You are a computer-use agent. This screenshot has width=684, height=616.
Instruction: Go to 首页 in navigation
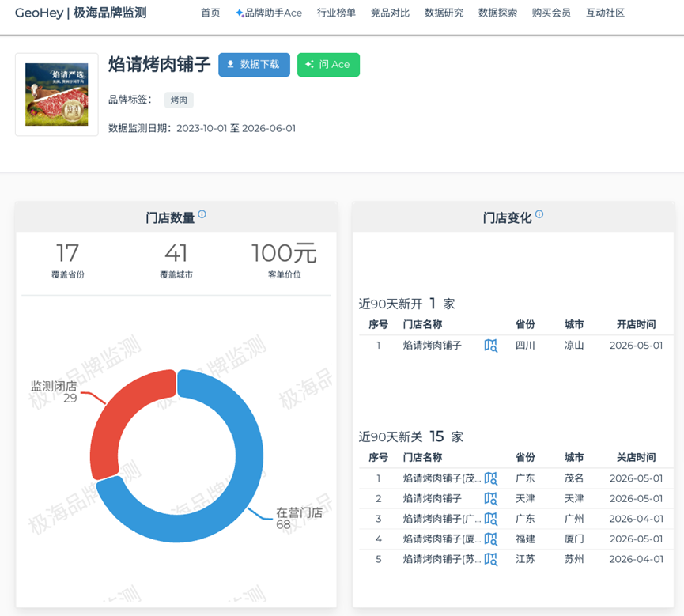pos(210,13)
